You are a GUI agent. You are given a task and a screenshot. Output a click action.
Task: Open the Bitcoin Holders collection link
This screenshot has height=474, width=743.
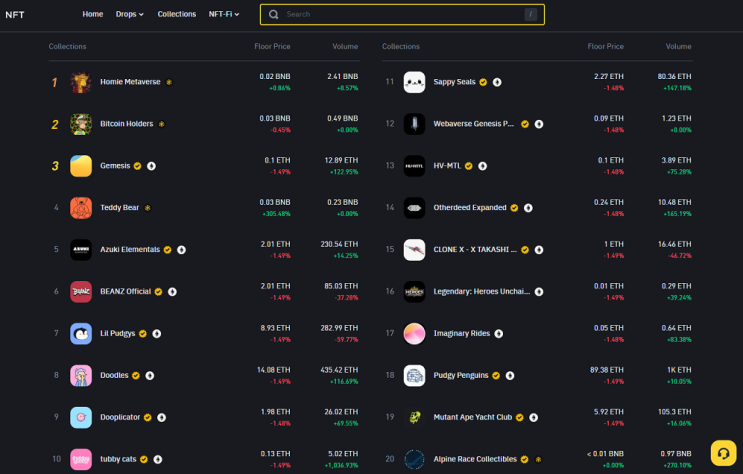click(x=127, y=124)
